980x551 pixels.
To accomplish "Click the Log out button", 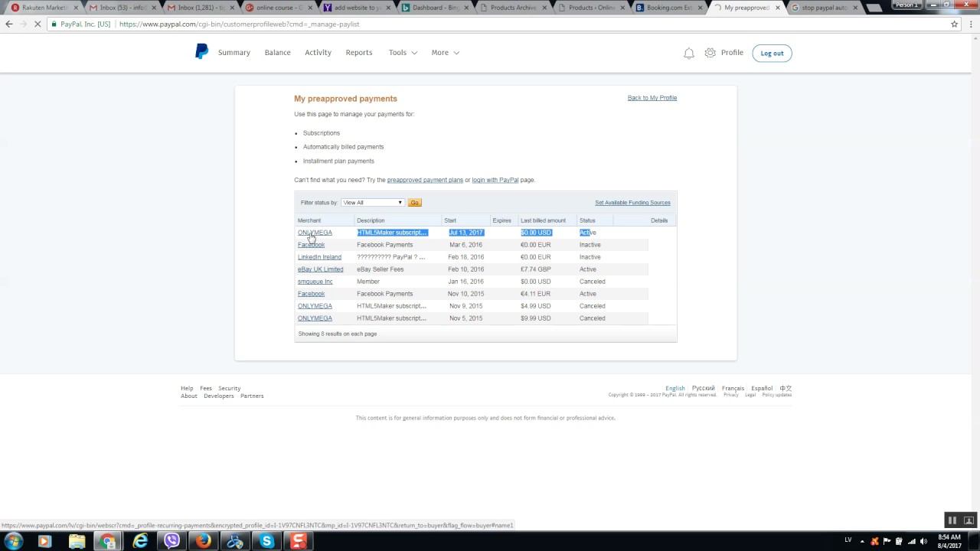I will pos(772,53).
